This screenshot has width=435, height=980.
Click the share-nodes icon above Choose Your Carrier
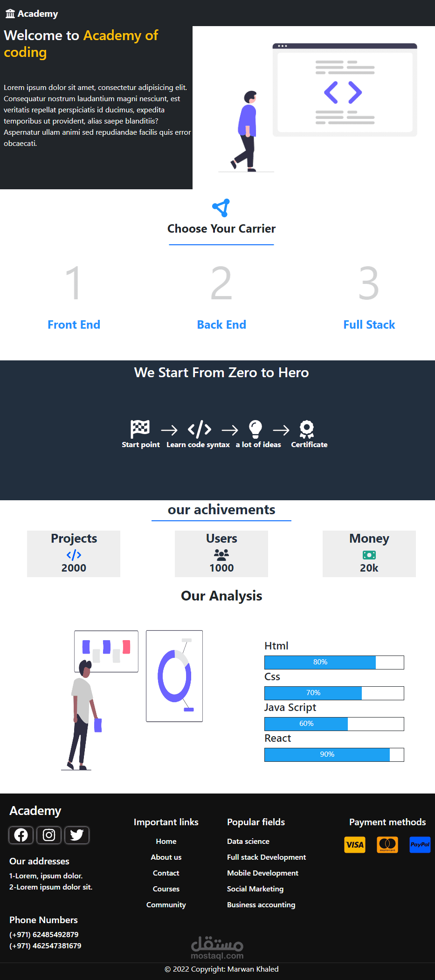point(221,208)
